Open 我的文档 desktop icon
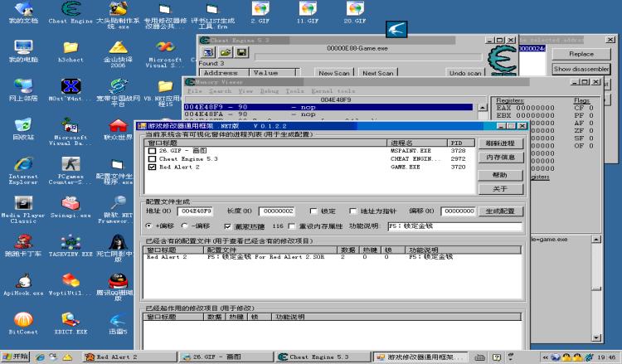622x364 pixels. point(23,12)
